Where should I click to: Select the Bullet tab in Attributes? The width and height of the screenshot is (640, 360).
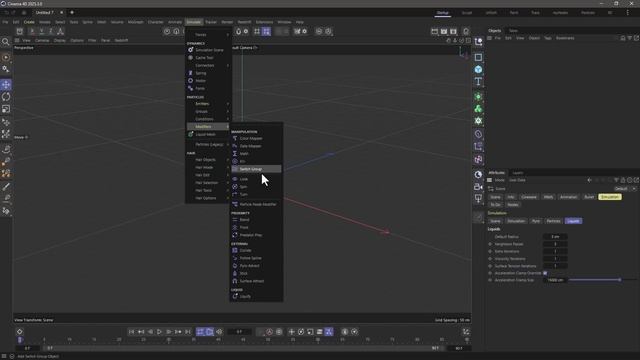pos(589,197)
